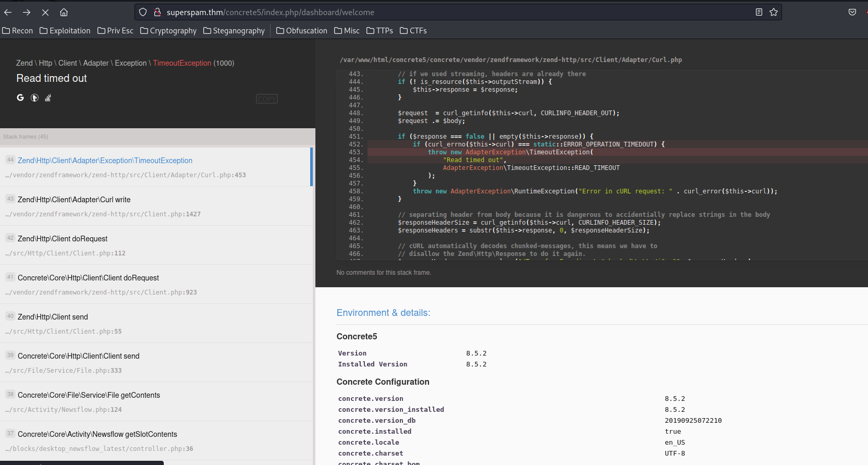Screen dimensions: 868x465
Task: Click the red TimeoutException class name
Action: [x=182, y=63]
